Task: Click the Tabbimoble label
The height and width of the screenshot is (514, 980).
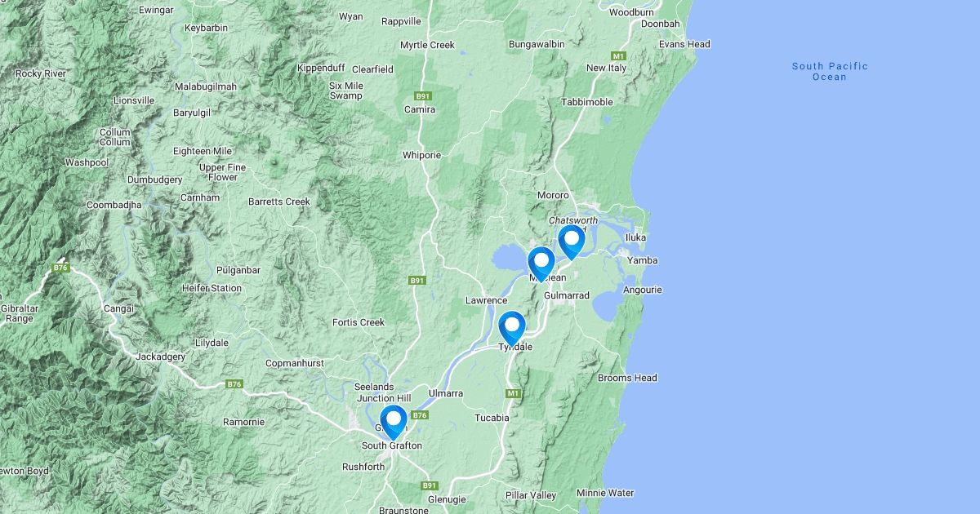Action: tap(587, 102)
